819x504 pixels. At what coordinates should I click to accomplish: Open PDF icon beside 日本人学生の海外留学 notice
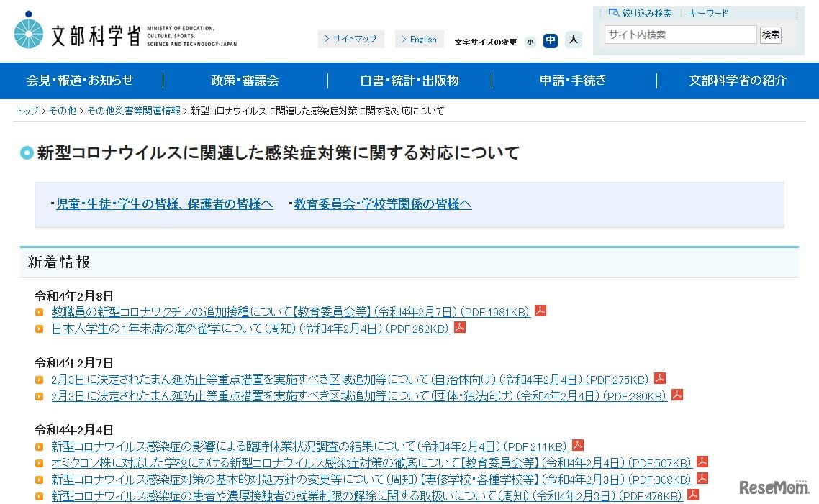pos(459,327)
